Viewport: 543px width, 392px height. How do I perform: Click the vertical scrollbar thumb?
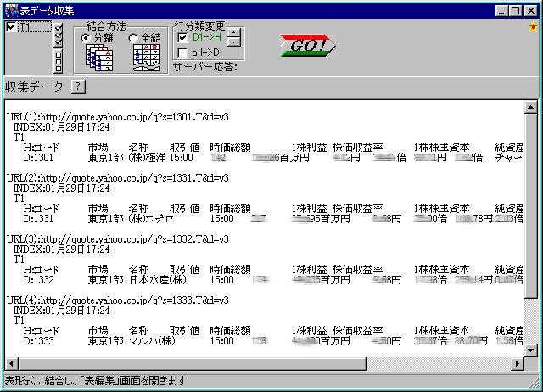531,206
